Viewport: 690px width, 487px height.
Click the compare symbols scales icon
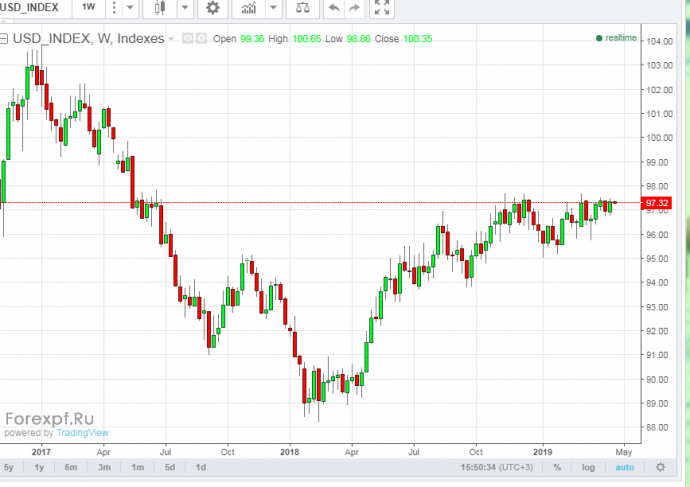(x=300, y=8)
